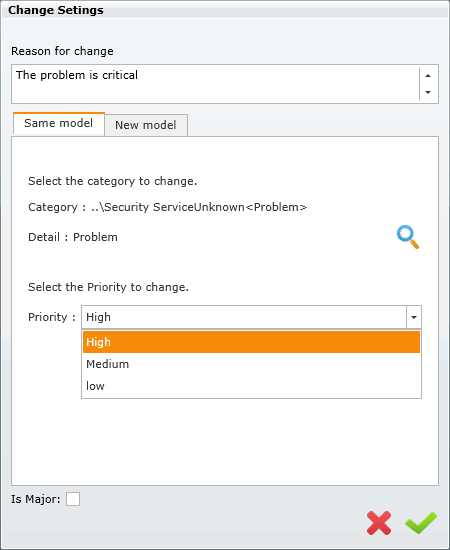
Task: Click the Detail : Problem text
Action: (73, 237)
